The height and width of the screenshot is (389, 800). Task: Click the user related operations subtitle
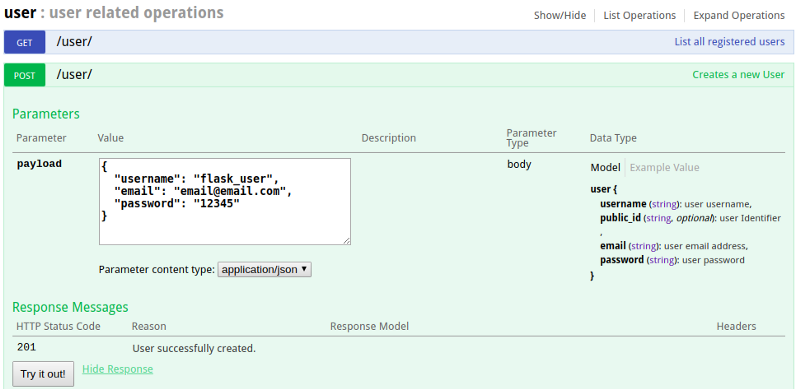coord(136,13)
